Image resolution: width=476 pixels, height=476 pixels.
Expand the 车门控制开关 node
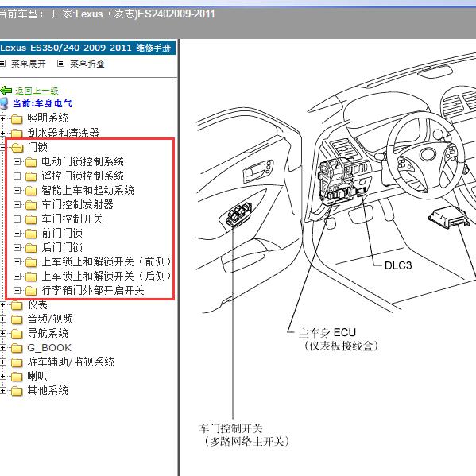[17, 219]
